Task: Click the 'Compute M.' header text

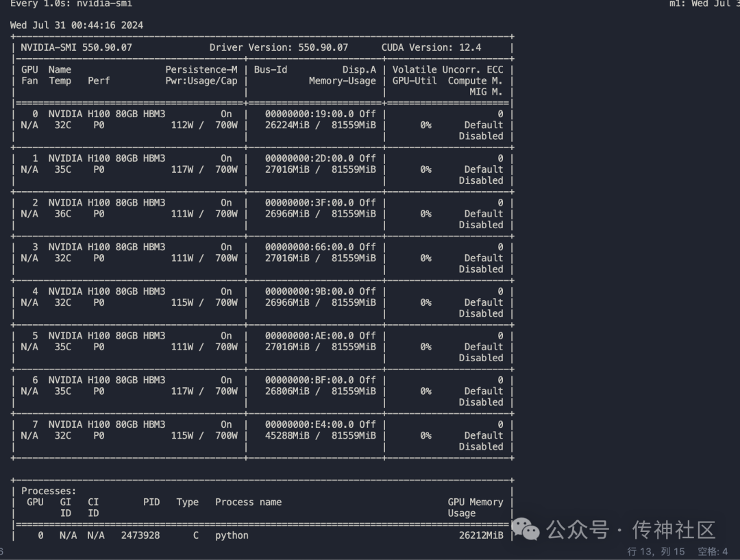Action: (x=476, y=81)
